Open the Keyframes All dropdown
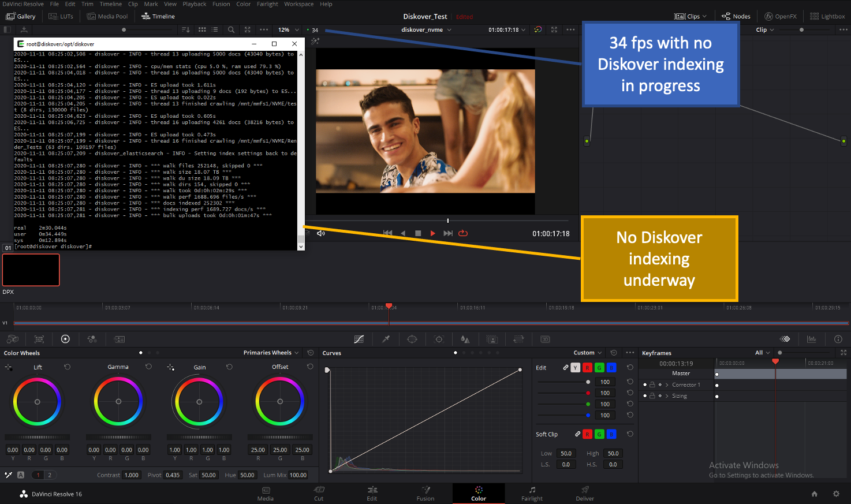 pos(763,353)
